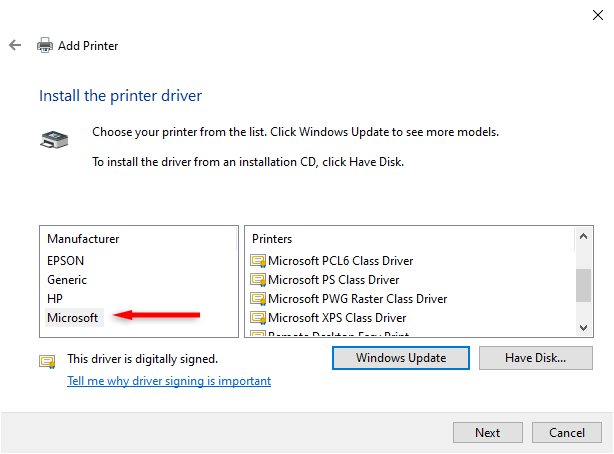This screenshot has height=454, width=614.
Task: Click the printer illustration beside the instructions
Action: [x=54, y=139]
